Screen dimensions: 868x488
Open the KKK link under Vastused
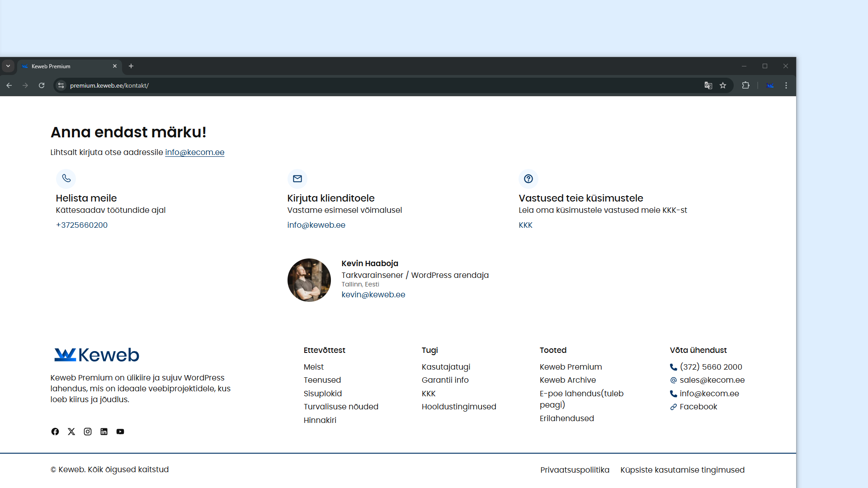[525, 225]
